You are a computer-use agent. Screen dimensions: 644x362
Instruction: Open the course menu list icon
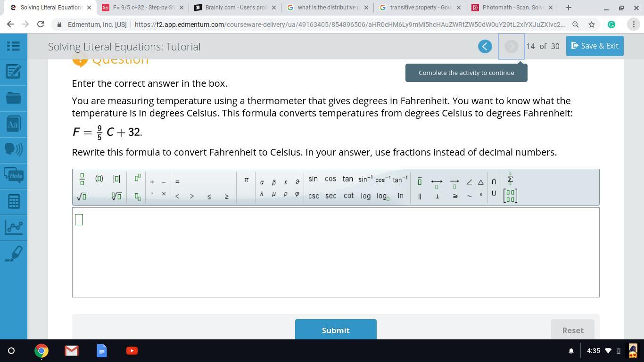coord(14,46)
